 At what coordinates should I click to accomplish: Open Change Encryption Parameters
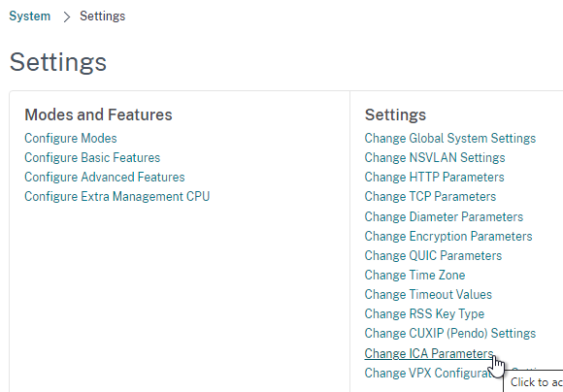pos(448,236)
